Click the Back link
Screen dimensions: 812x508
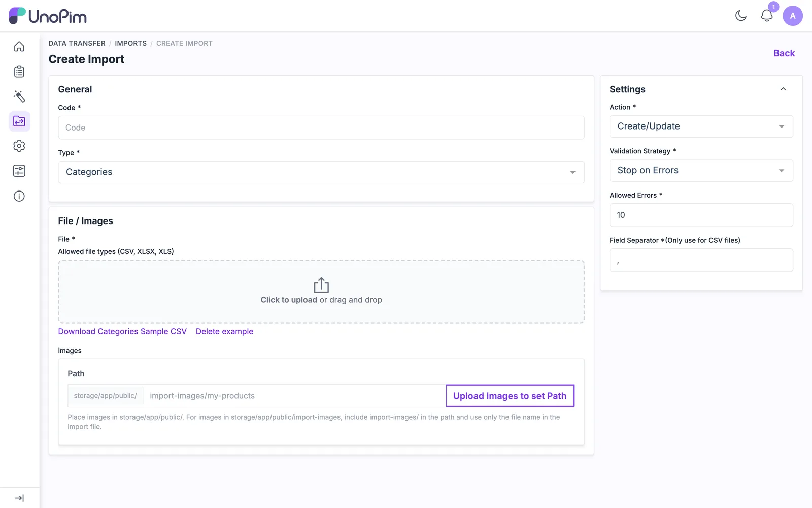pyautogui.click(x=784, y=53)
